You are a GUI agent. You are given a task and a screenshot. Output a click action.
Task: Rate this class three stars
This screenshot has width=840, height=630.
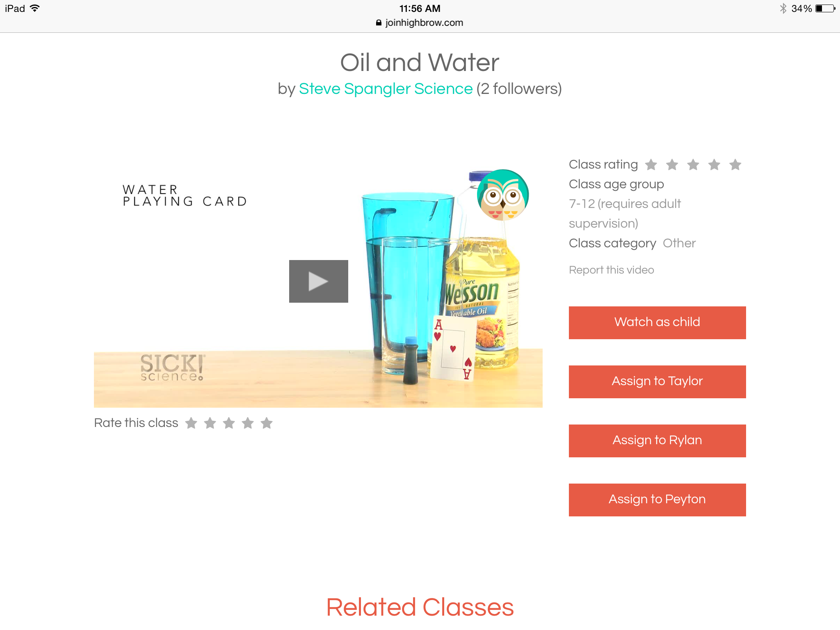coord(229,423)
